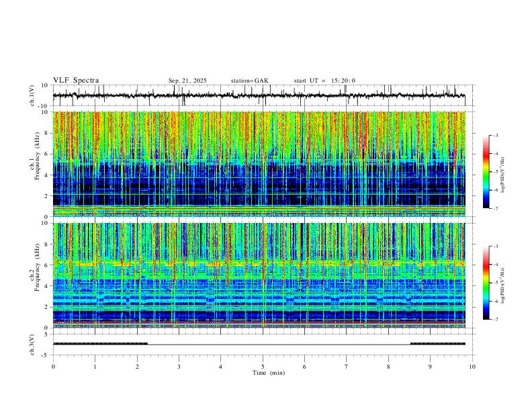Click the ch.1 spectrogram plot
This screenshot has width=532, height=411.
[x=263, y=164]
